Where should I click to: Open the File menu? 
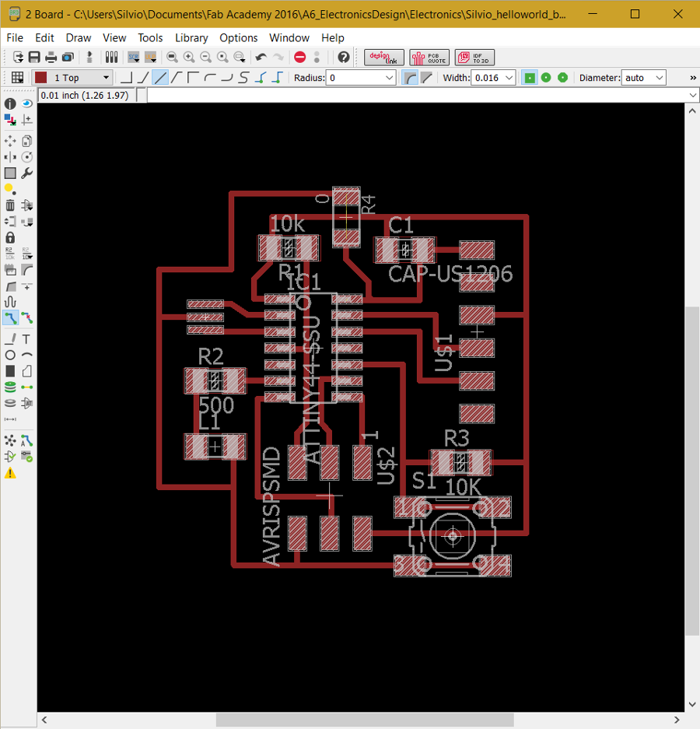pyautogui.click(x=15, y=37)
